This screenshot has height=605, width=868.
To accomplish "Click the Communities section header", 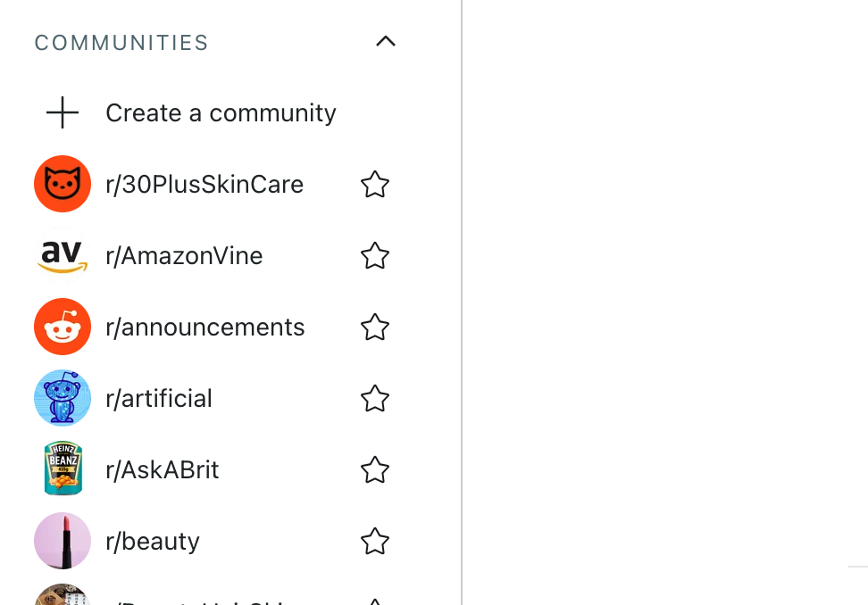I will (x=121, y=43).
